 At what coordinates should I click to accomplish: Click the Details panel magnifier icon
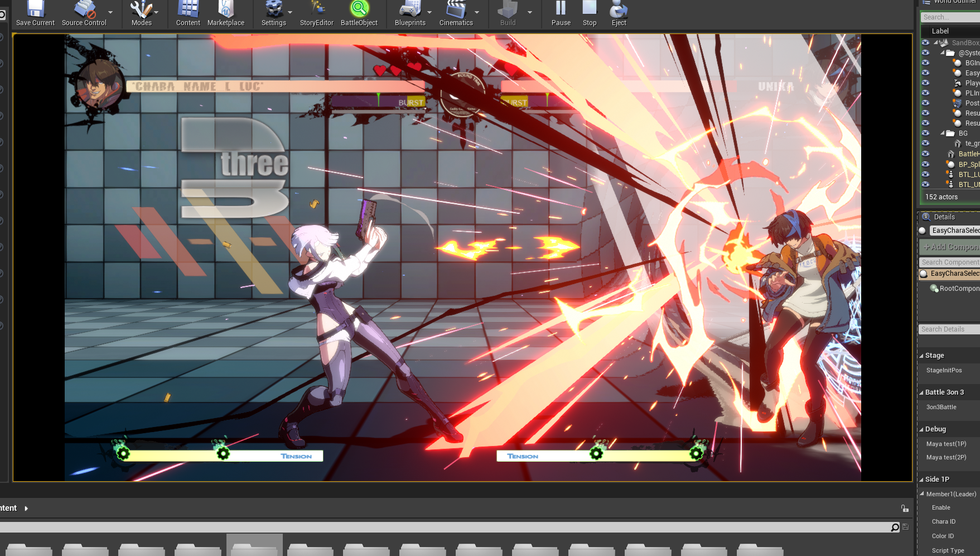pyautogui.click(x=926, y=217)
